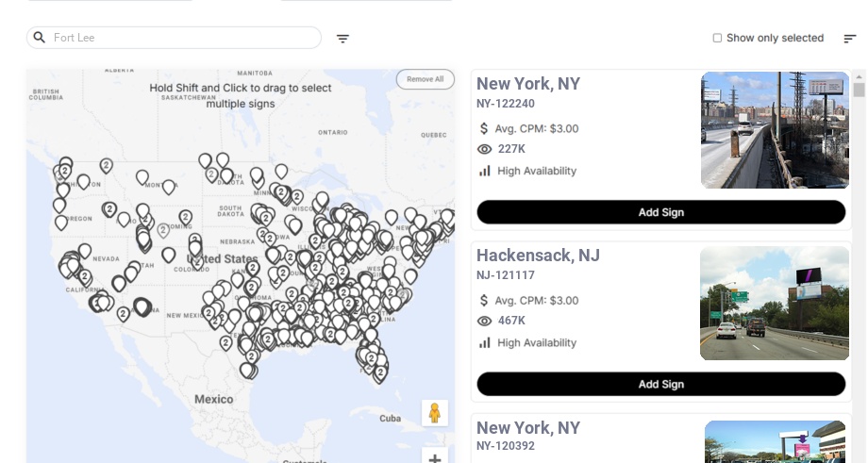Click Remove All on the map
Screen dimensions: 868x463
[425, 79]
